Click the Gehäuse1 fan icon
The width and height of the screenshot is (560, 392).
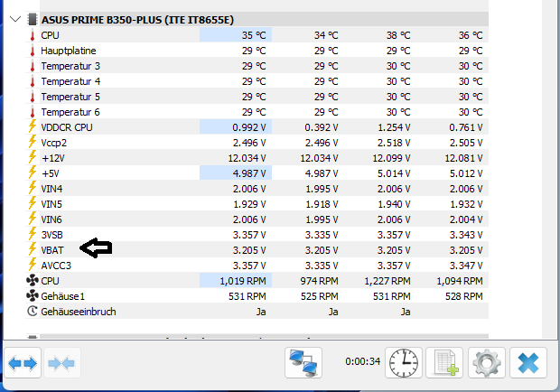[33, 296]
